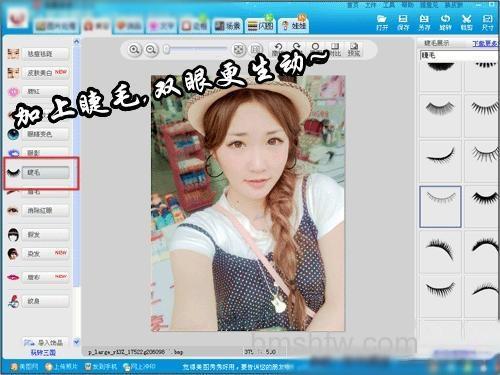Screen dimensions: 500x375
Task: Switch to the 闪图 flash image tab
Action: click(x=260, y=25)
